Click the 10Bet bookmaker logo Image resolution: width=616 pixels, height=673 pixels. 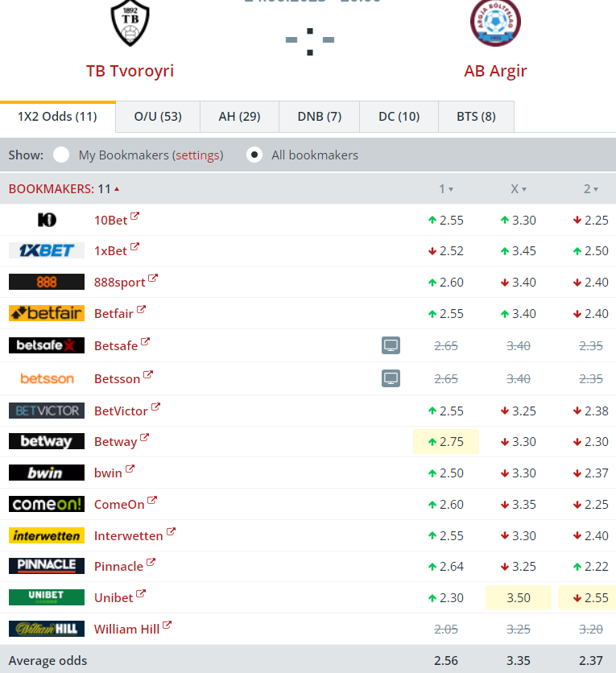point(47,220)
